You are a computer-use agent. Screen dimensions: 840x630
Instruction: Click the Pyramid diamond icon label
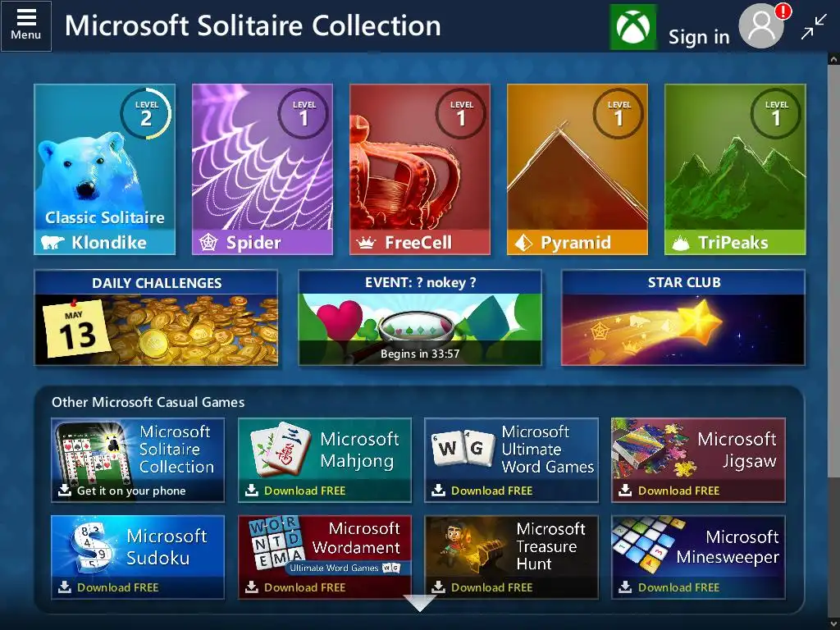(x=523, y=243)
